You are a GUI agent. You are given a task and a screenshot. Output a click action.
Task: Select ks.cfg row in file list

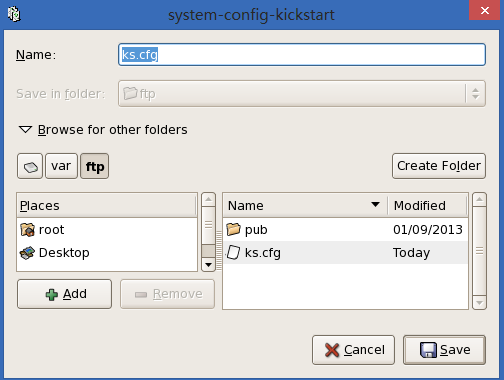pos(346,253)
